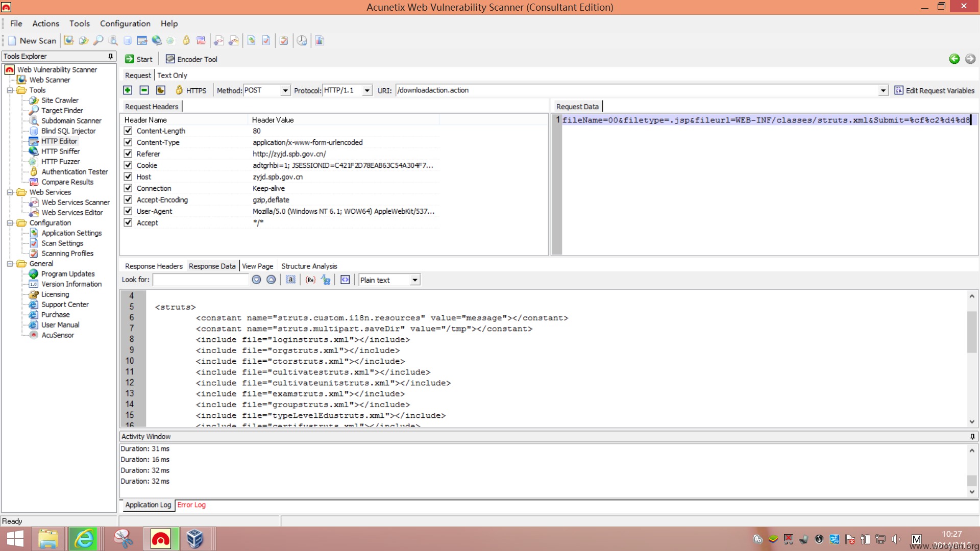980x551 pixels.
Task: Toggle regular expression search option
Action: coord(310,280)
